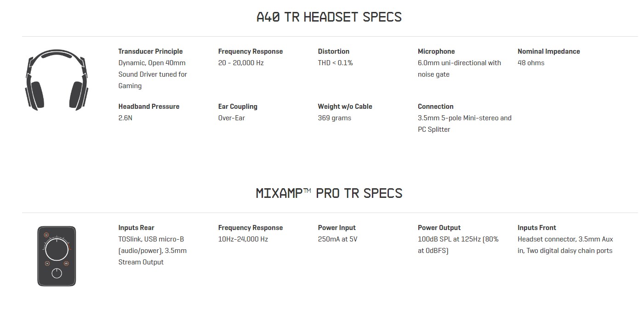Select the Transducer Principle label

point(150,51)
